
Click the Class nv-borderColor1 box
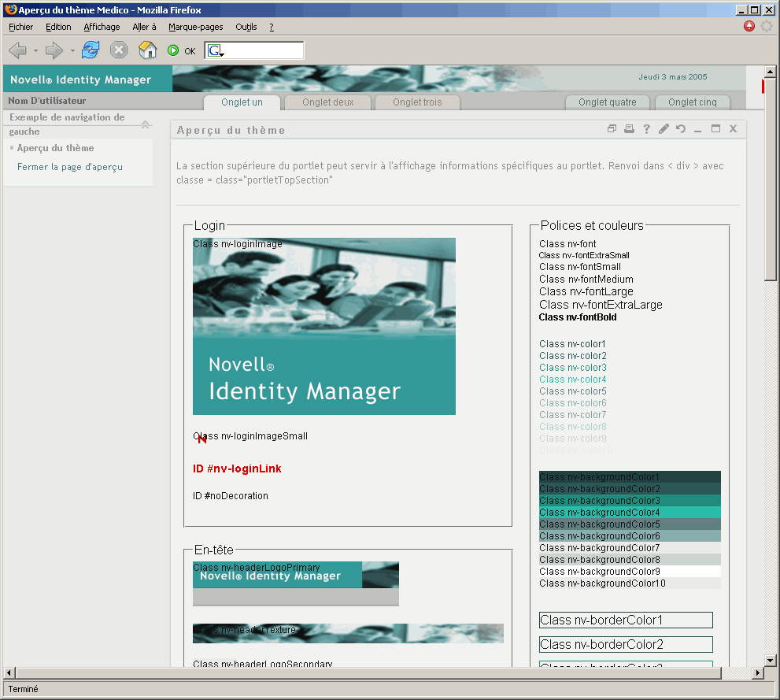[x=626, y=620]
